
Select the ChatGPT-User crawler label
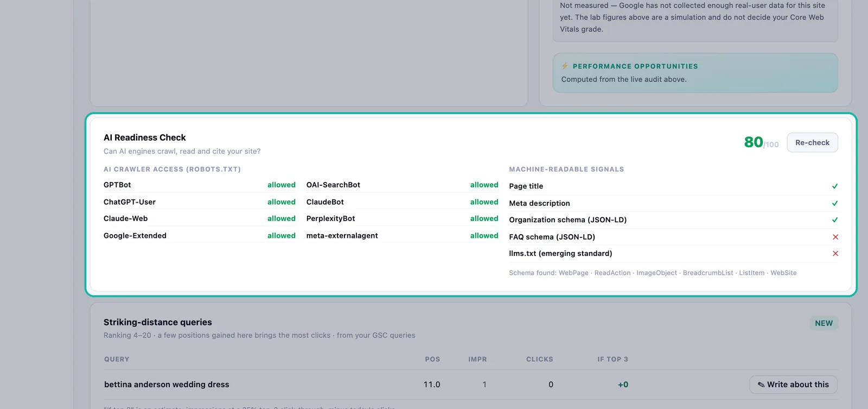130,202
